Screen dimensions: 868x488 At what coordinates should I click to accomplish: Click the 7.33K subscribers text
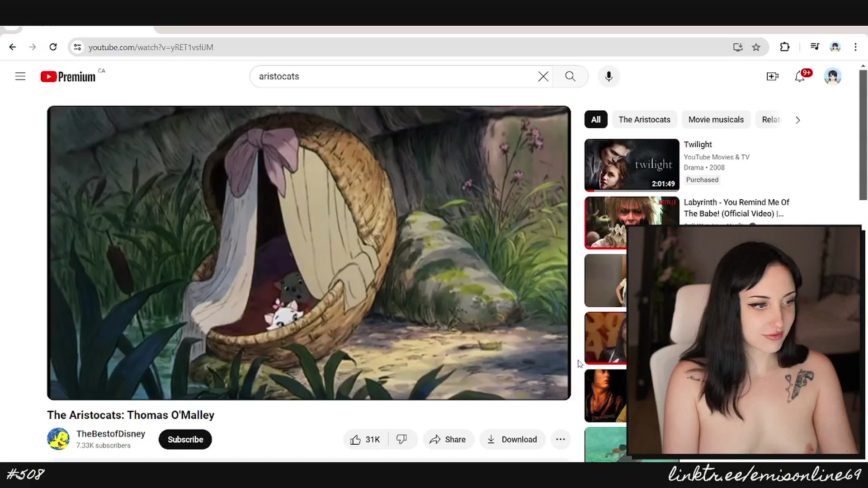[104, 446]
